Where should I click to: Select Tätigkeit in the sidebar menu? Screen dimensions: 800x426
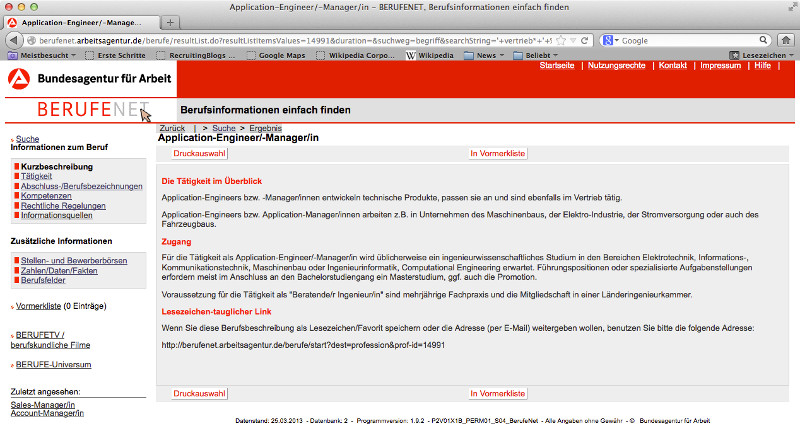[x=36, y=176]
